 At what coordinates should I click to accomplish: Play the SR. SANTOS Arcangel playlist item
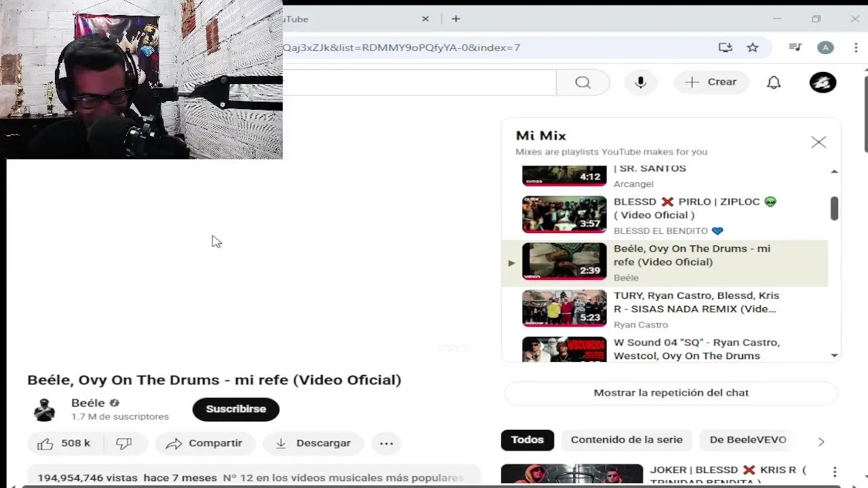665,176
